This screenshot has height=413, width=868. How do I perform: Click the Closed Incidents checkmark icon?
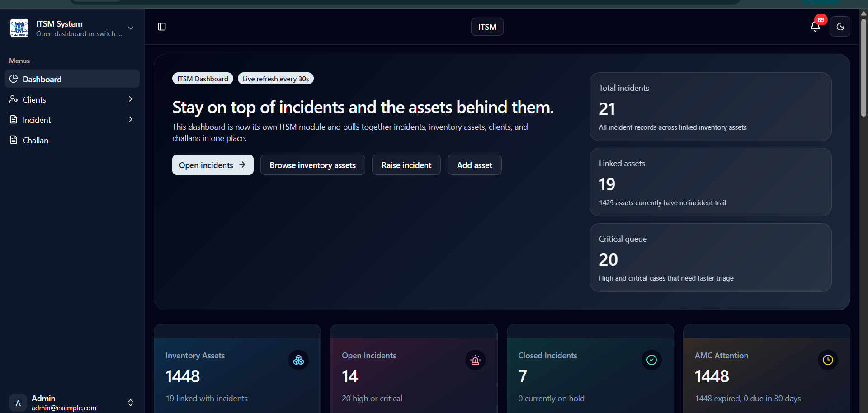[651, 360]
